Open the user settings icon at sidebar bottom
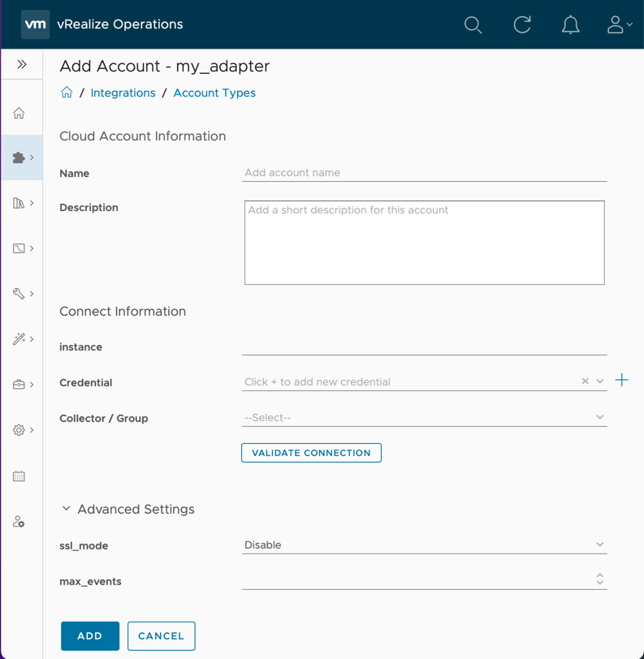The image size is (644, 659). (18, 522)
